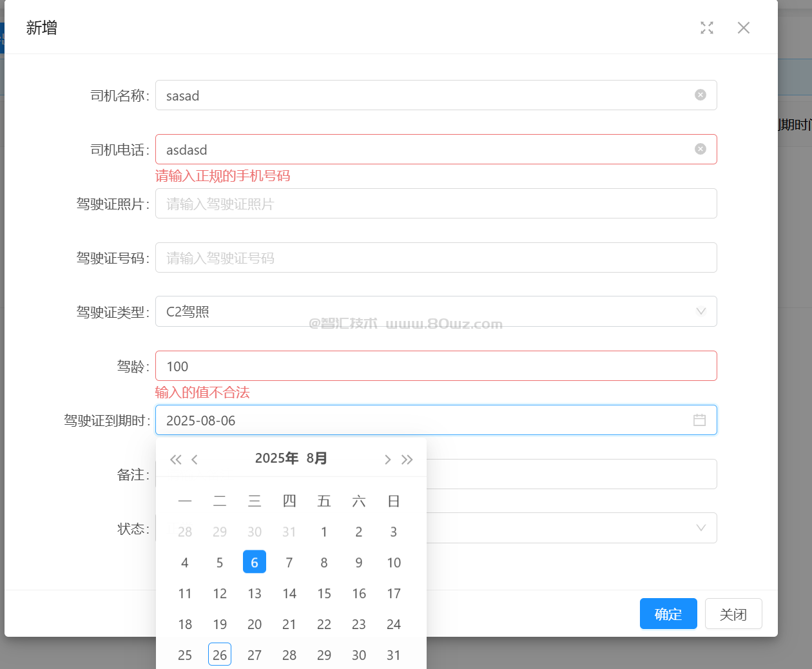Screen dimensions: 812x669
Task: Open the 驾驶证类型 dropdown showing C2驾照
Action: tap(436, 311)
